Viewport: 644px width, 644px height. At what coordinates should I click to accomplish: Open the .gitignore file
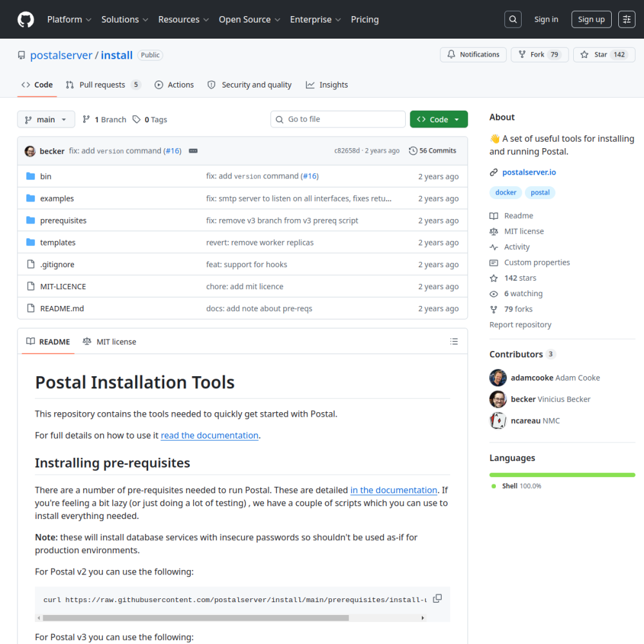pos(57,265)
